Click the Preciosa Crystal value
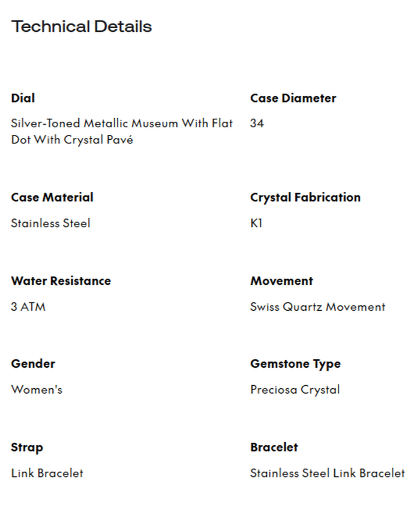The width and height of the screenshot is (420, 510). 295,389
